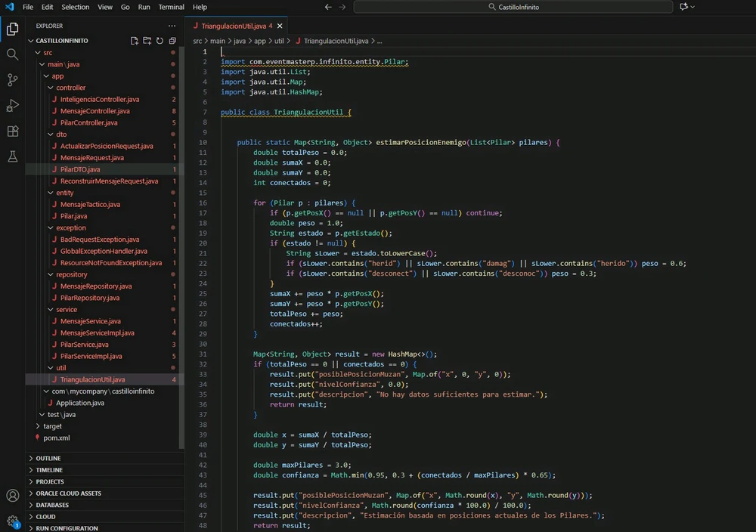
Task: Open the Extensions view
Action: pyautogui.click(x=12, y=131)
